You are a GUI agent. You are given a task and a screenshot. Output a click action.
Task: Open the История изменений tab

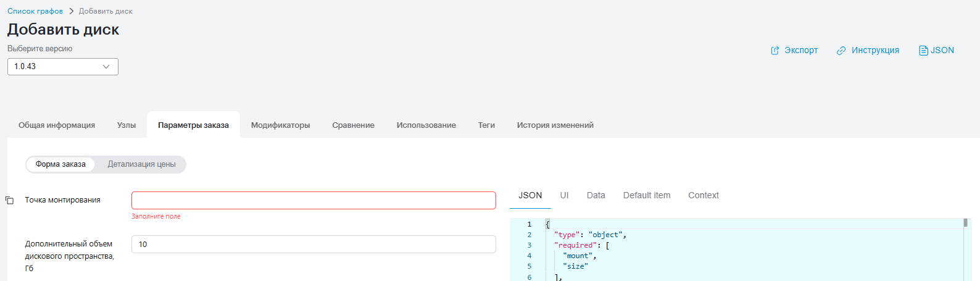[555, 125]
